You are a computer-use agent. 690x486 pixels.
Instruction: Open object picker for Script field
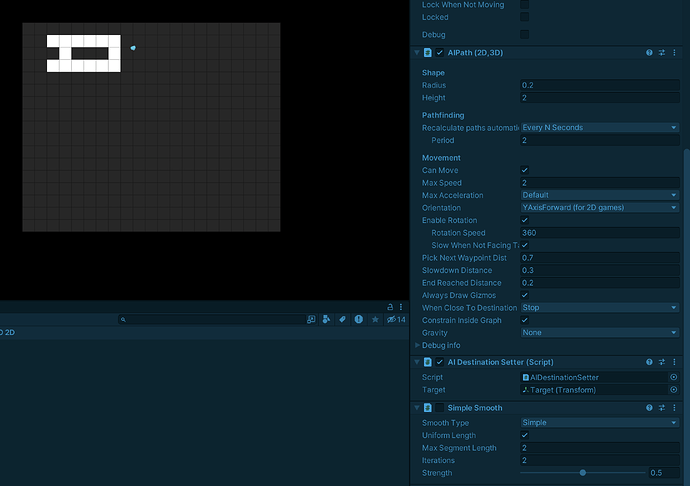pyautogui.click(x=673, y=377)
